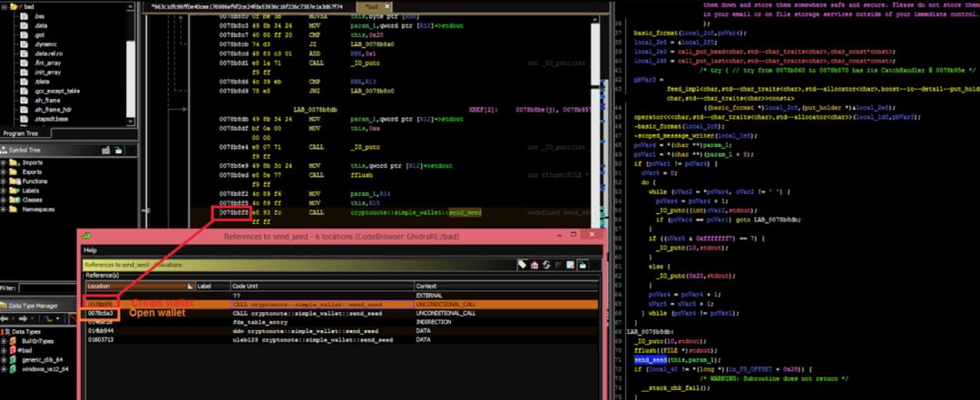This screenshot has width=980, height=400.
Task: Click the green icon in Symbol Tree header
Action: pos(117,150)
